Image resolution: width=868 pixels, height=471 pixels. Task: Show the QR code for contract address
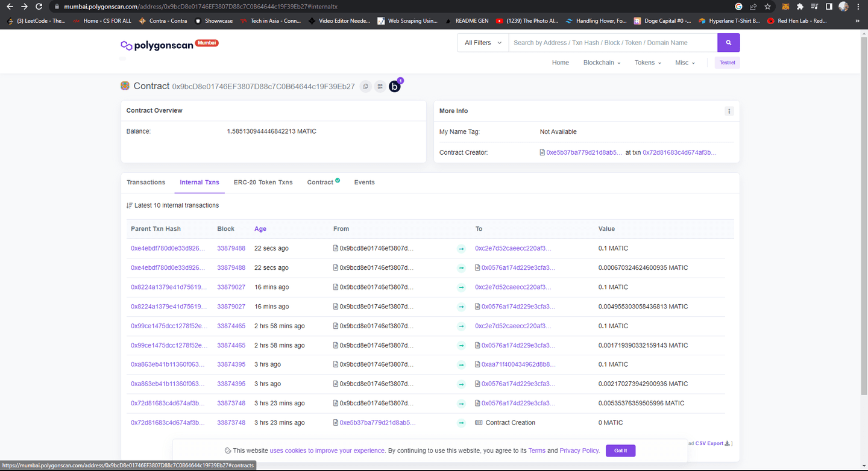[380, 87]
